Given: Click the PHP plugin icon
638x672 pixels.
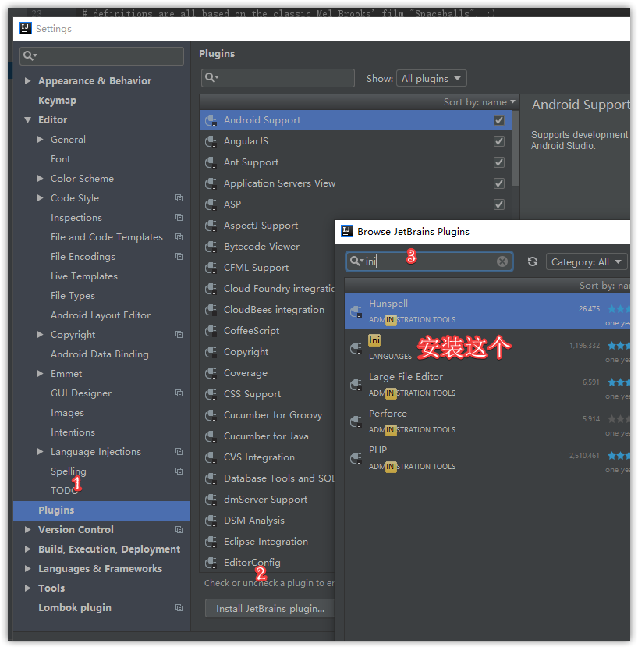Looking at the screenshot, I should [x=356, y=459].
